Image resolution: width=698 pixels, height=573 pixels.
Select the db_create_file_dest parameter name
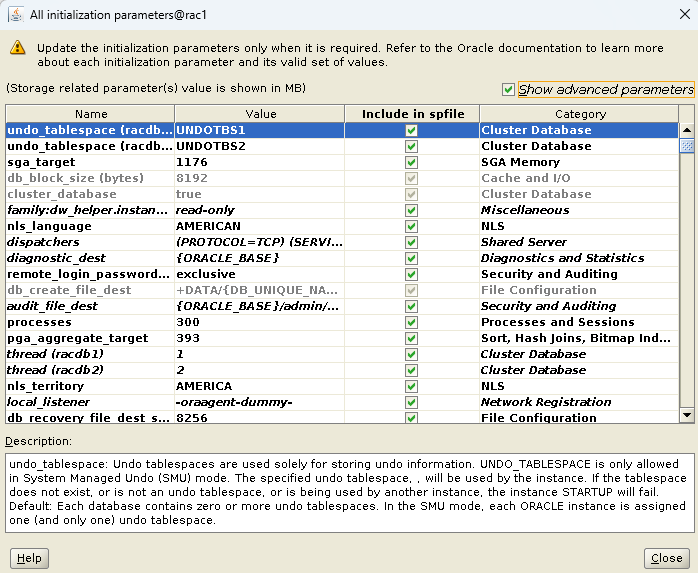click(x=90, y=291)
